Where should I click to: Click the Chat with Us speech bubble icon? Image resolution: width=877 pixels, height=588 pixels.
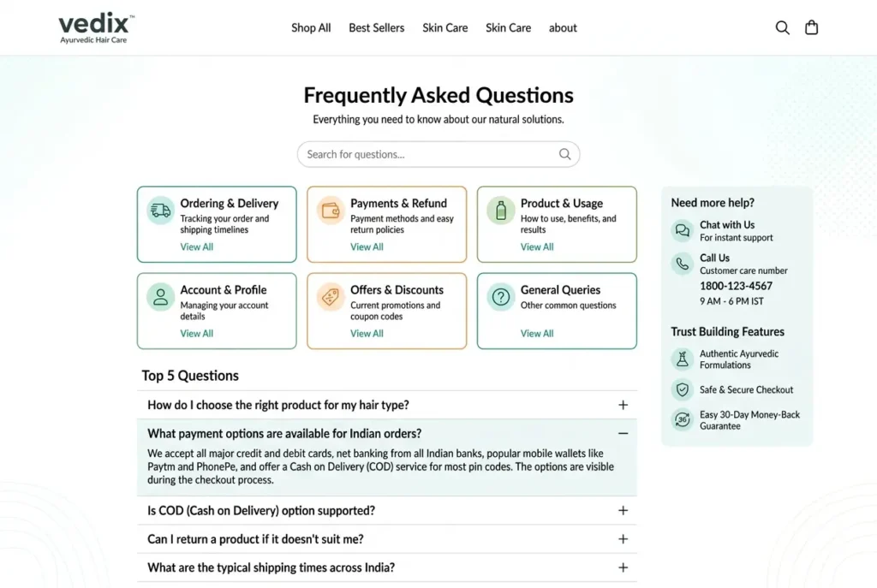tap(682, 229)
